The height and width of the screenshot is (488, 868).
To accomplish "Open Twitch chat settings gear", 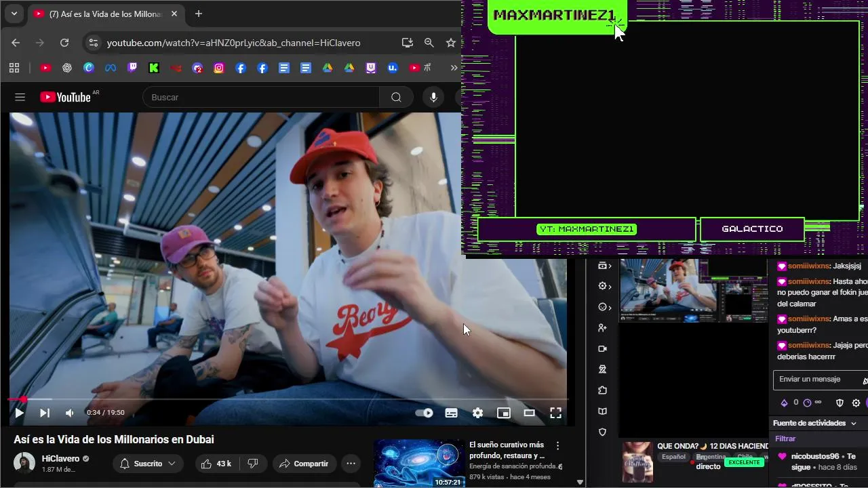I will pos(856,403).
